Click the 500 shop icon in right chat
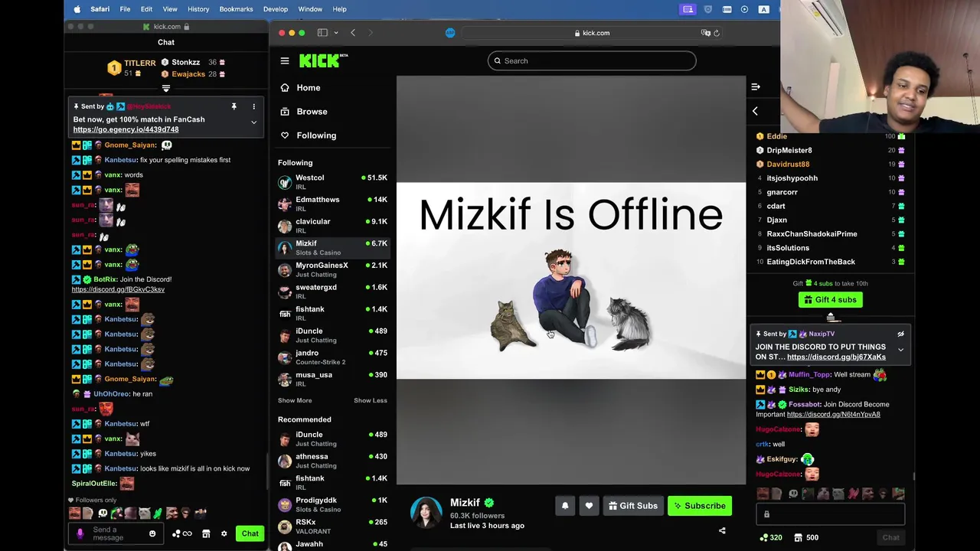This screenshot has height=551, width=980. [x=808, y=537]
